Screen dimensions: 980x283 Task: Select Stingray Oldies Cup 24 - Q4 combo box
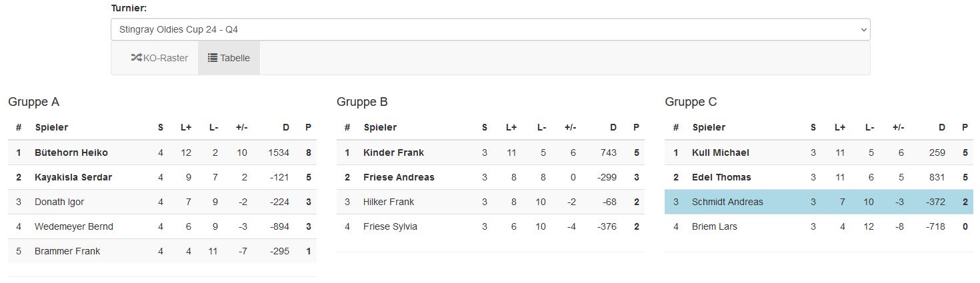pos(490,29)
